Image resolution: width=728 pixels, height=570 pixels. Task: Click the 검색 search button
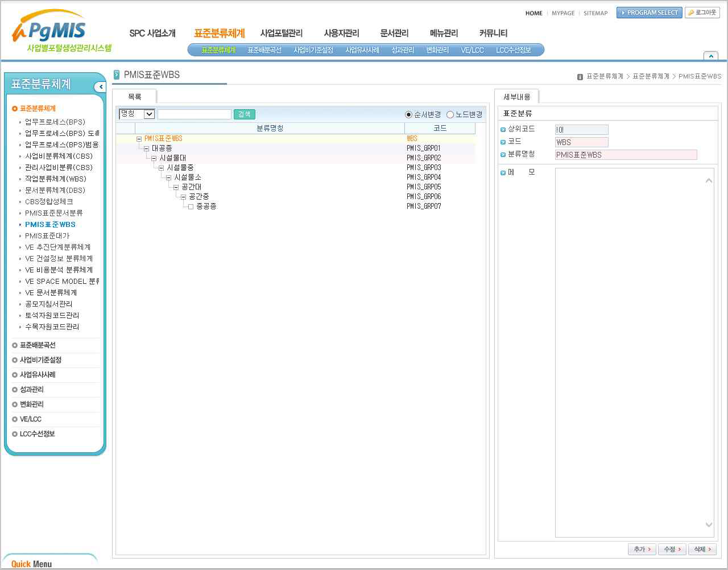click(245, 114)
